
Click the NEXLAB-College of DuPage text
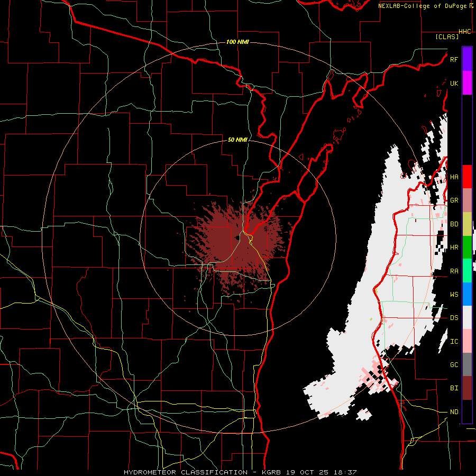tap(424, 6)
